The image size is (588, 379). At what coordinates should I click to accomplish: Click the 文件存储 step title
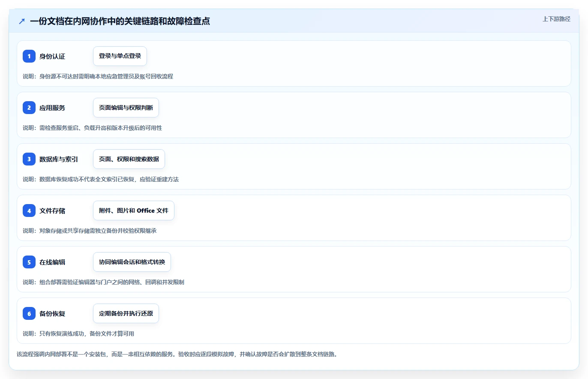click(x=52, y=211)
